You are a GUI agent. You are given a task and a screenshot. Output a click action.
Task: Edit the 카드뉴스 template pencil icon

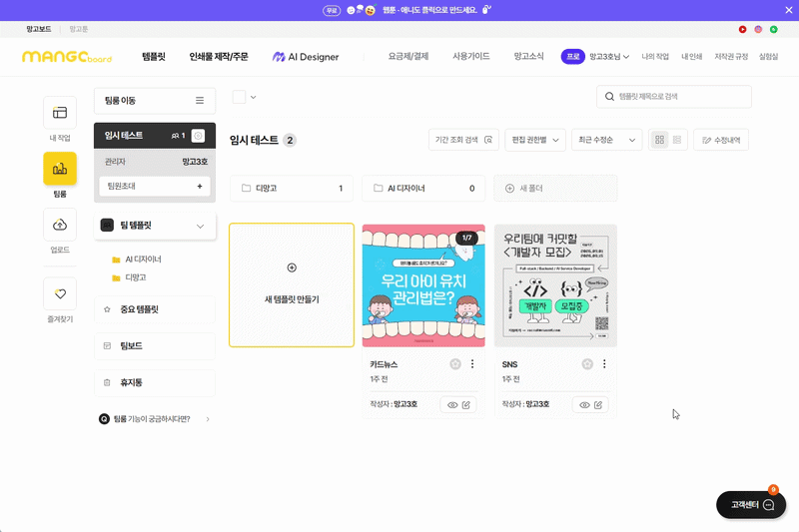click(466, 405)
